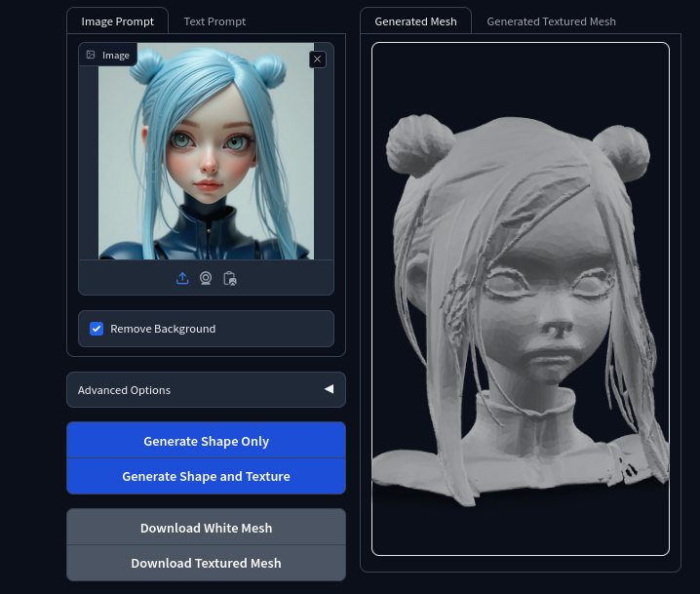Click the upload image icon
The height and width of the screenshot is (594, 700).
pos(182,278)
